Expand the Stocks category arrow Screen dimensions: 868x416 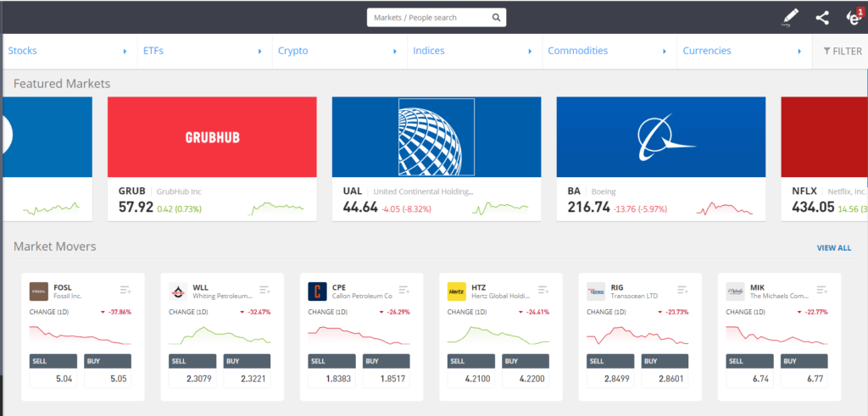point(125,52)
